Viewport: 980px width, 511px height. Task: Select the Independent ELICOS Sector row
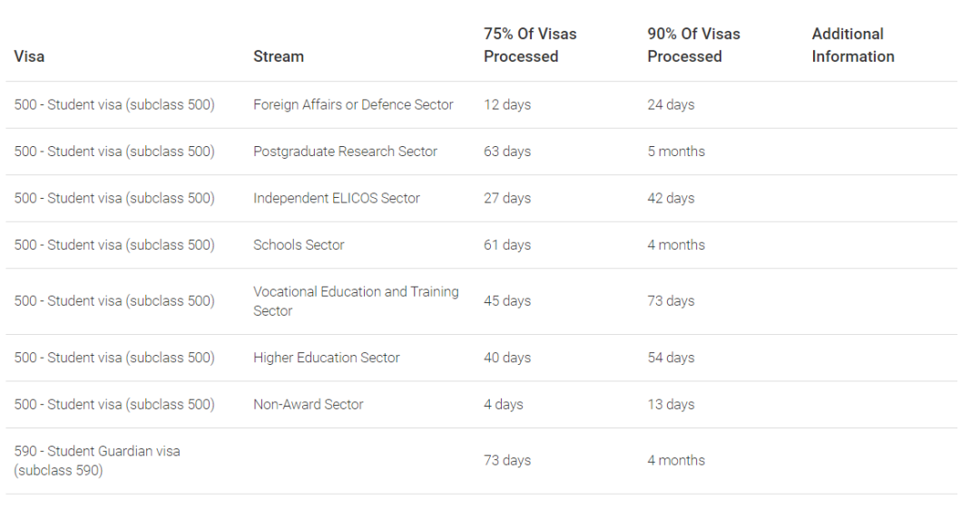[337, 198]
